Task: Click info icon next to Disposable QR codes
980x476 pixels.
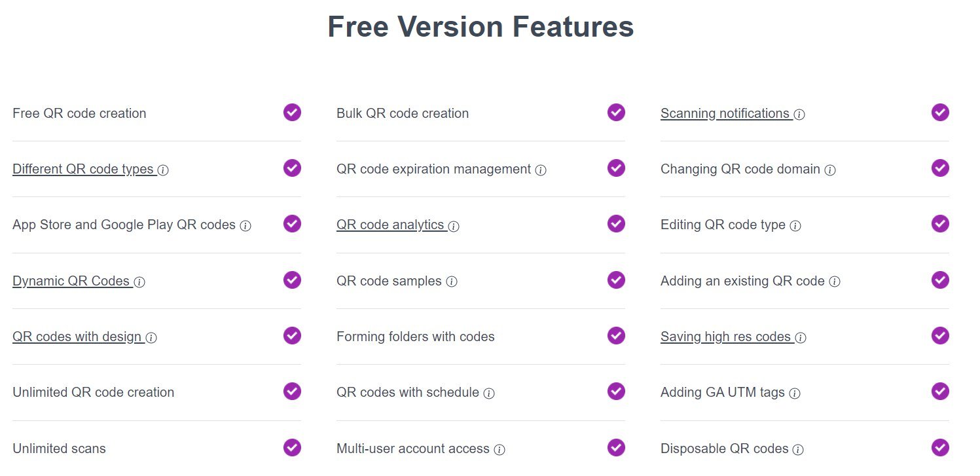Action: (798, 450)
